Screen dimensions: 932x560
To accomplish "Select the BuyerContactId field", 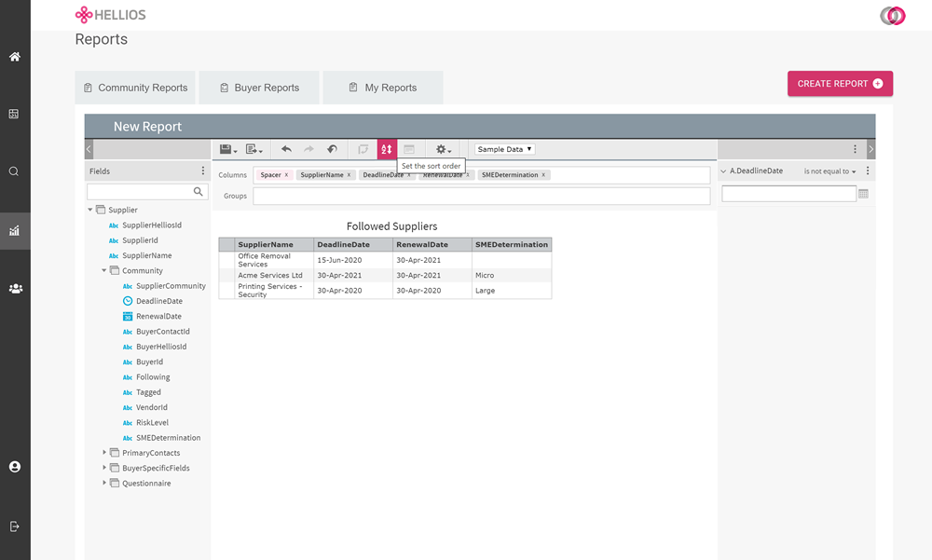I will 163,331.
